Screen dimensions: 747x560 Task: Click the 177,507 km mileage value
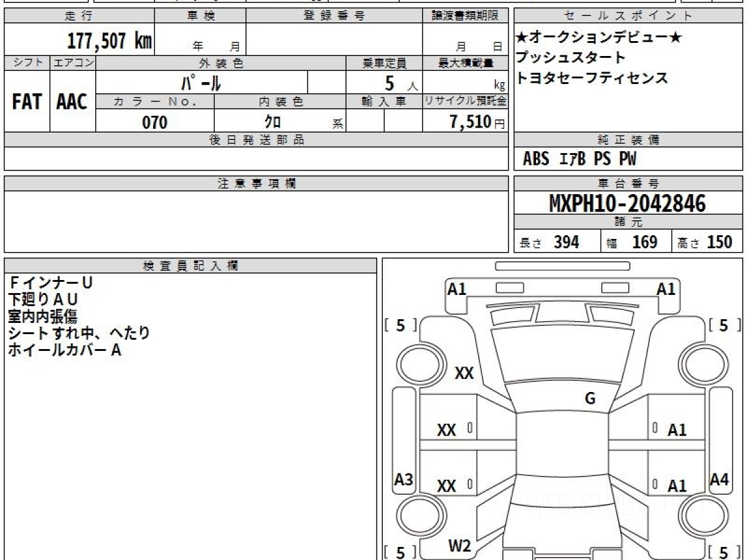click(110, 41)
